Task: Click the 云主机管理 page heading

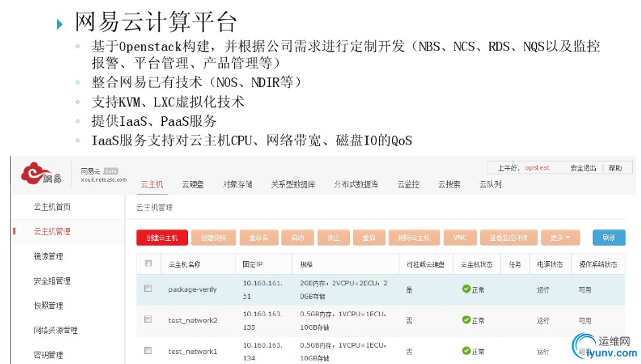Action: tap(154, 207)
